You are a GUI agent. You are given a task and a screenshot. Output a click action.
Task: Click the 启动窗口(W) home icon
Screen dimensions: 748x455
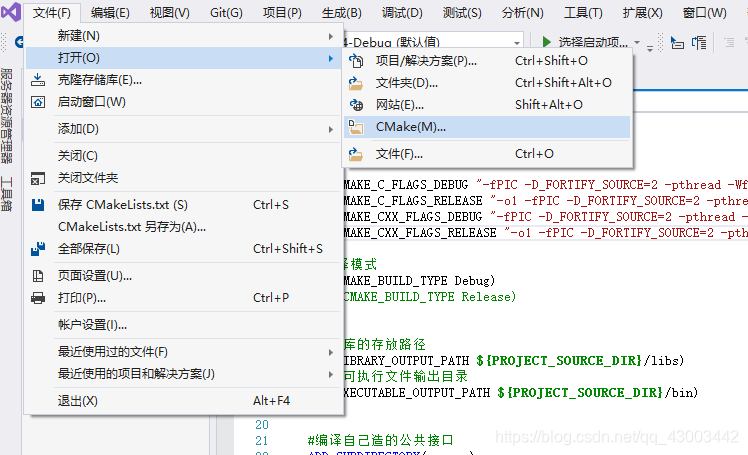[x=38, y=102]
